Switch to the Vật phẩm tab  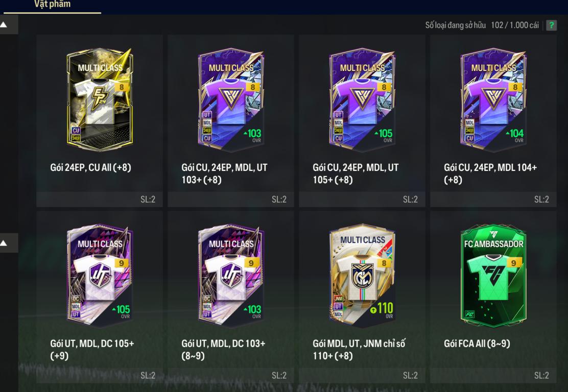click(52, 5)
